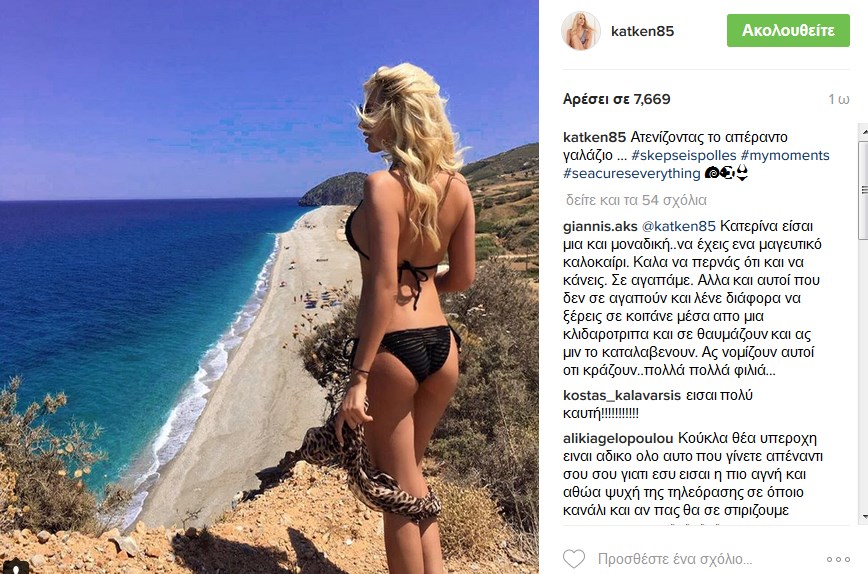Click the beach photo of the post
This screenshot has width=868, height=574.
pos(269,287)
